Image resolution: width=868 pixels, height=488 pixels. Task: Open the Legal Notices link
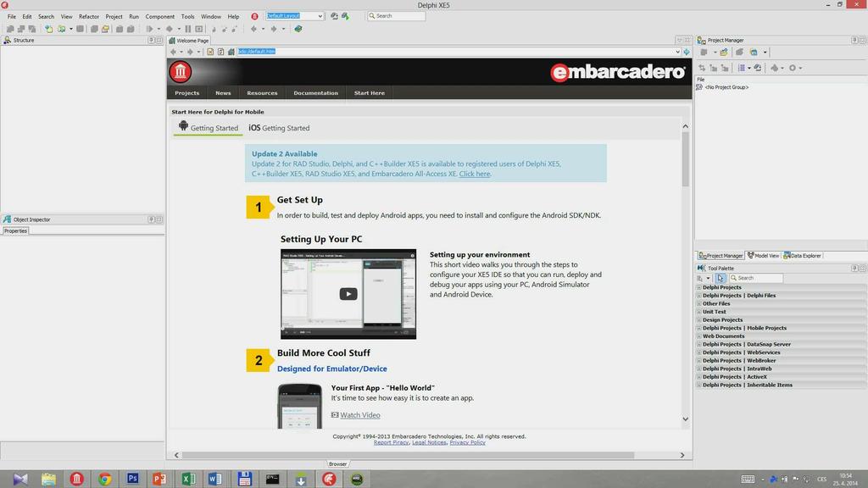point(429,442)
